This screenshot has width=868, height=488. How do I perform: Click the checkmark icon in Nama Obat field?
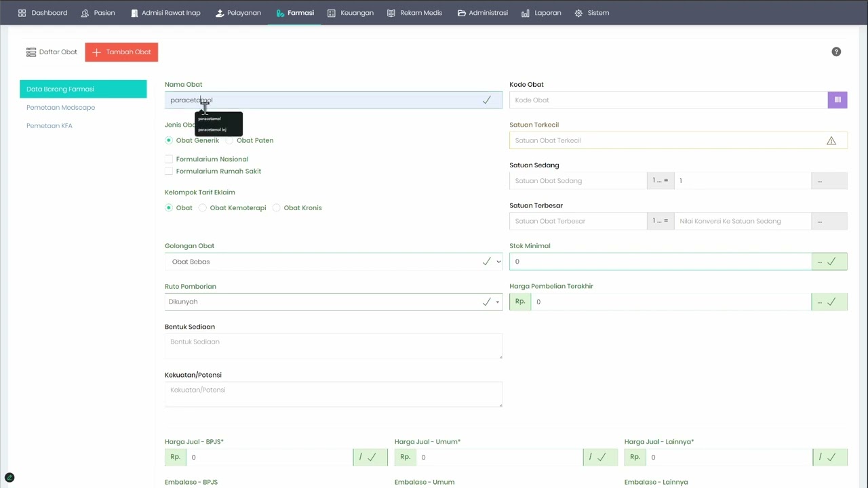click(486, 100)
